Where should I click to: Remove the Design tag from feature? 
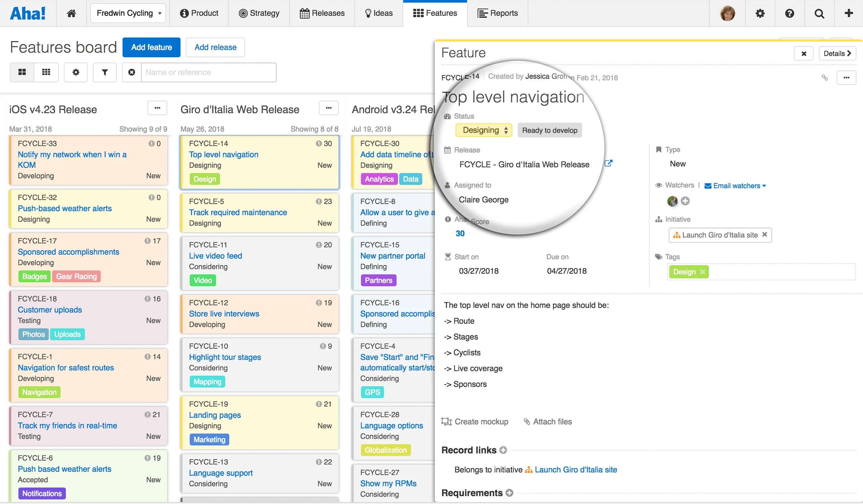pyautogui.click(x=702, y=272)
